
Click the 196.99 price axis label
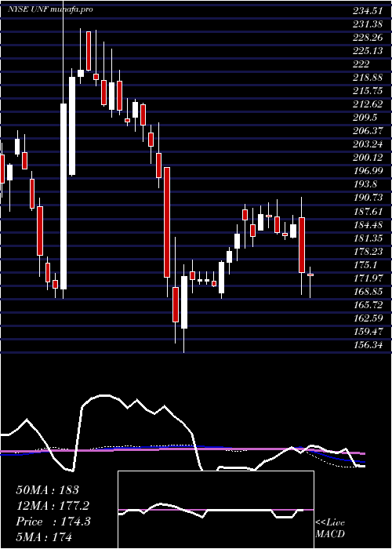(367, 171)
